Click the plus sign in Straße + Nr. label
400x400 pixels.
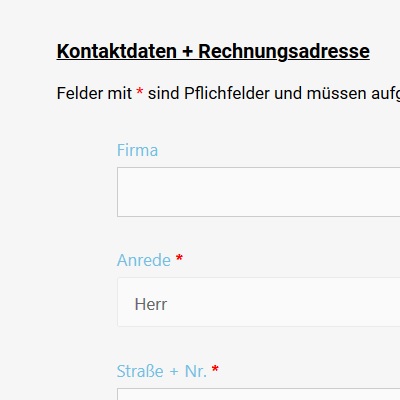pos(174,372)
